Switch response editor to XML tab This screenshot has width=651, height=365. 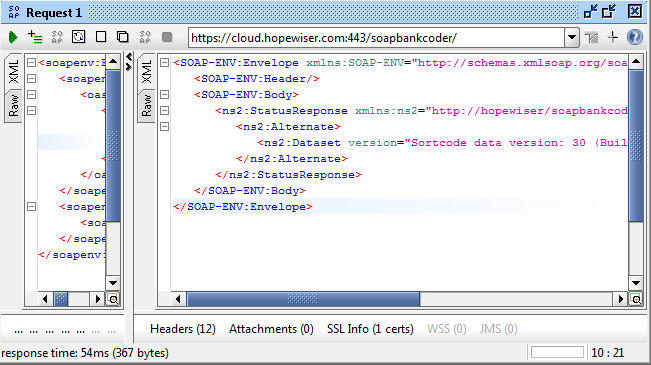coord(147,71)
